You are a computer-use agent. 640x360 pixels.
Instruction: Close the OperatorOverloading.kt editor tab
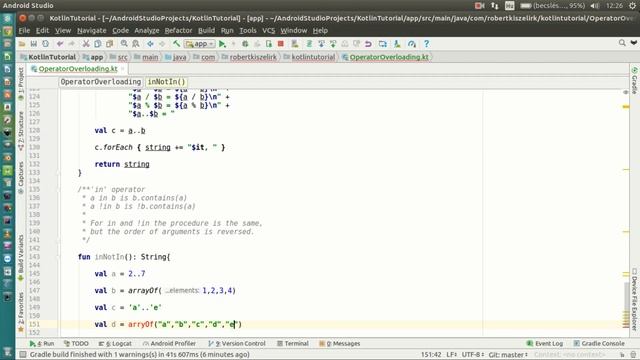click(x=122, y=69)
